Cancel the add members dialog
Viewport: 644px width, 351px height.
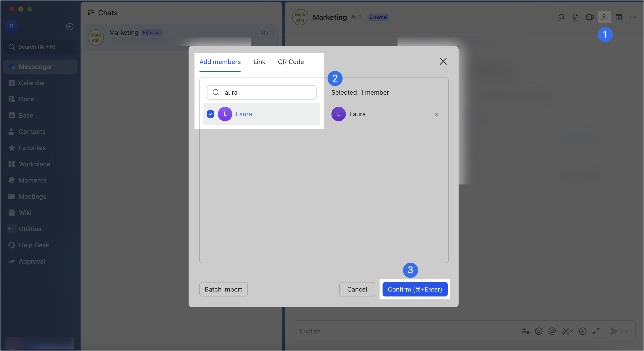(357, 289)
